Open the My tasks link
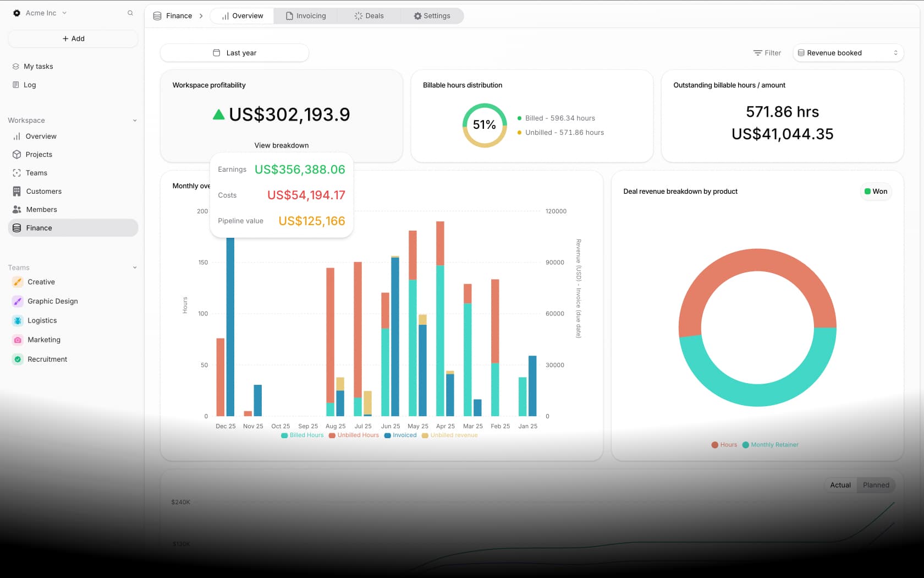Screen dimensions: 924x578 point(73,67)
